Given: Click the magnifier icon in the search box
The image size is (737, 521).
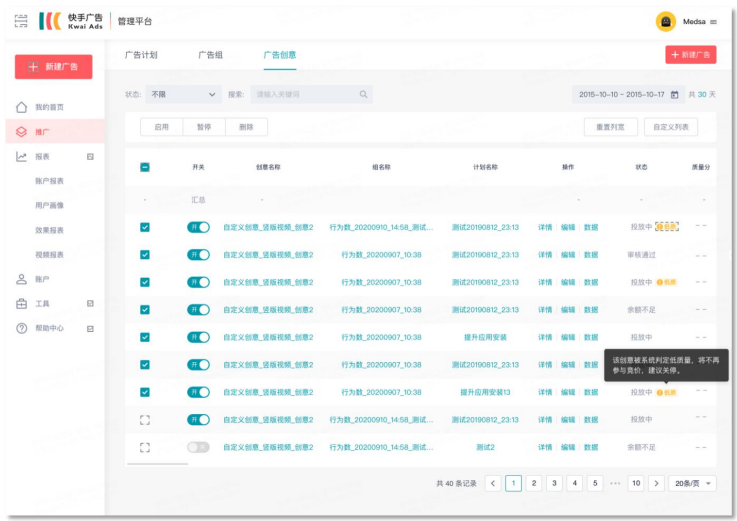Looking at the screenshot, I should 363,95.
